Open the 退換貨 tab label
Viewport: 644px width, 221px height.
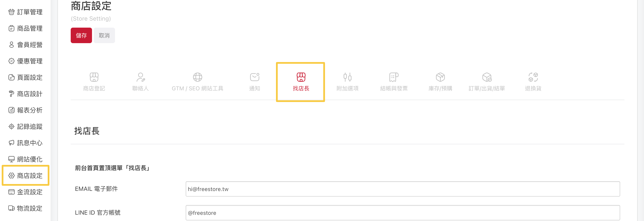[533, 89]
